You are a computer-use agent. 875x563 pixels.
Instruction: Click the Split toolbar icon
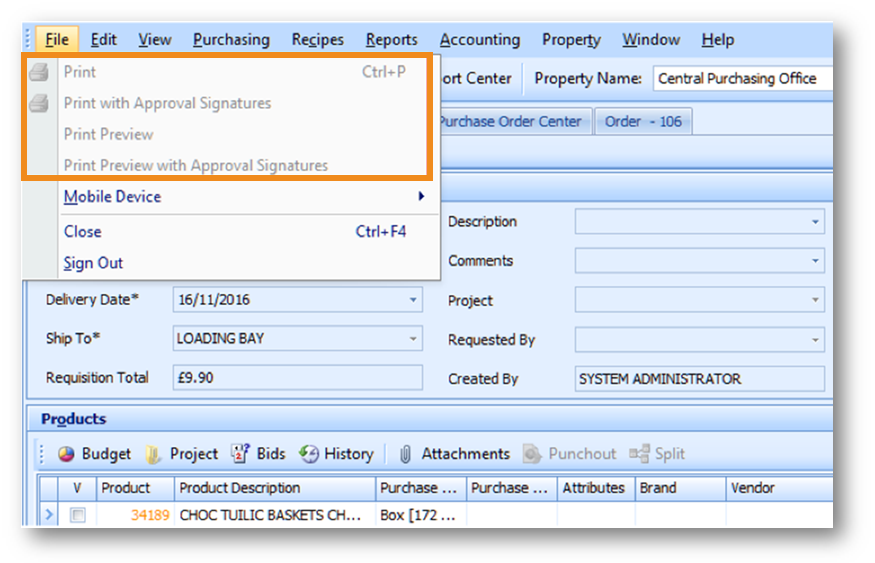[x=640, y=454]
